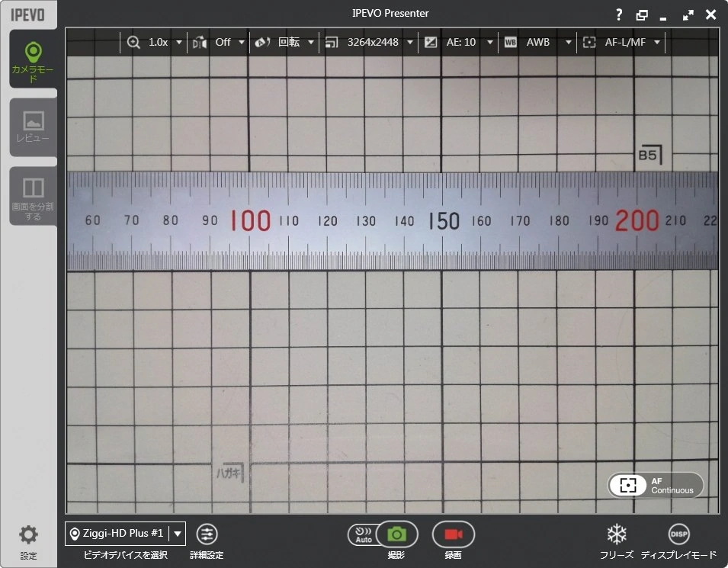This screenshot has height=568, width=728.
Task: Click the help question mark button
Action: (x=617, y=14)
